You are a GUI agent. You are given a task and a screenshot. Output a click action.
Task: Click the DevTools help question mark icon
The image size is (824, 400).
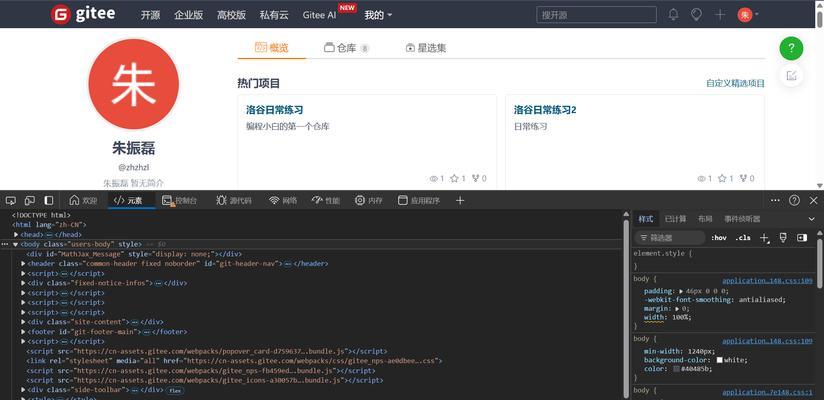pos(795,200)
